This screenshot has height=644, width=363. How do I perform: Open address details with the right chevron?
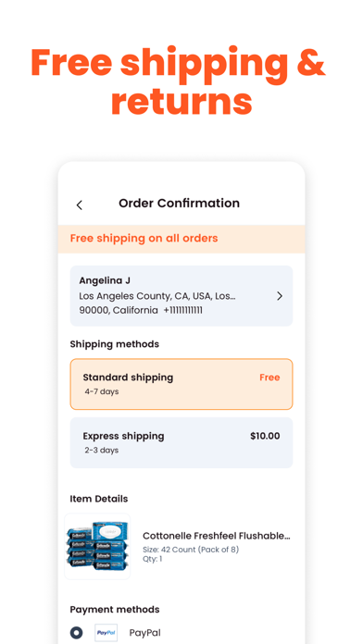(280, 296)
